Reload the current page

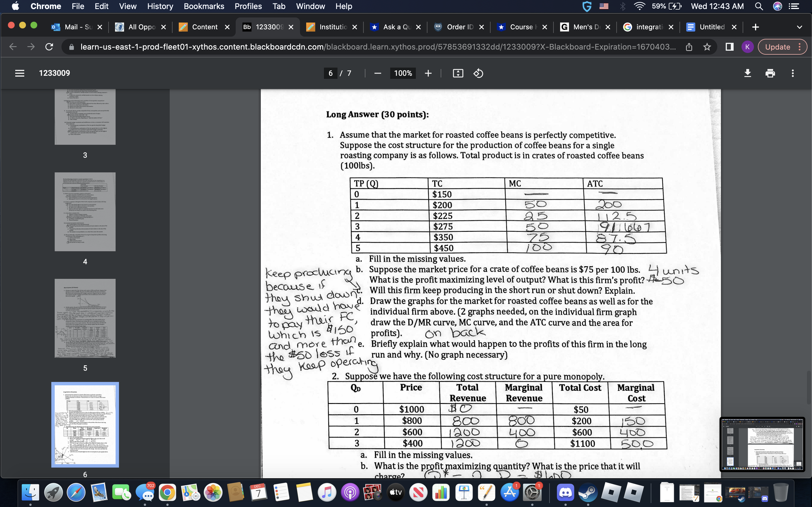[49, 47]
